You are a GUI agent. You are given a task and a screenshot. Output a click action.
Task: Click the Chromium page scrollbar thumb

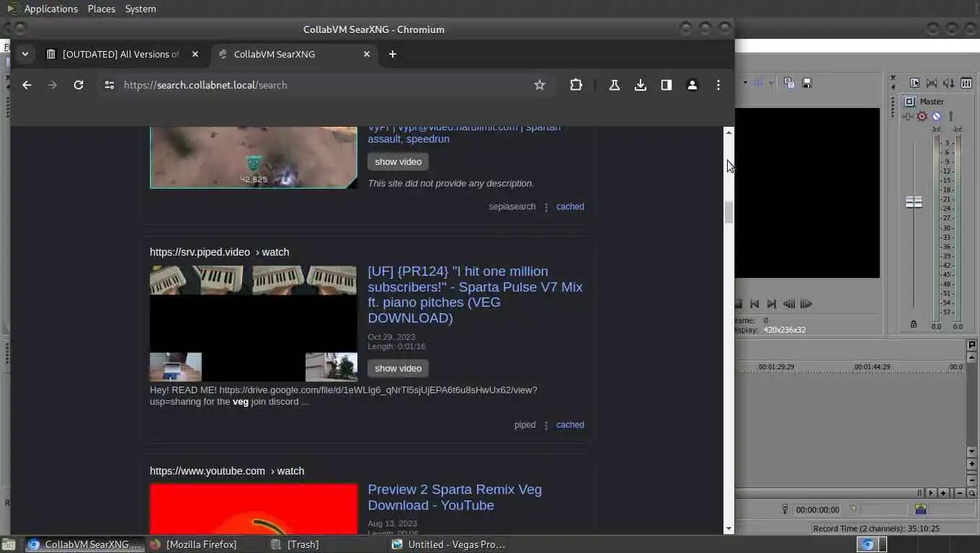(729, 212)
